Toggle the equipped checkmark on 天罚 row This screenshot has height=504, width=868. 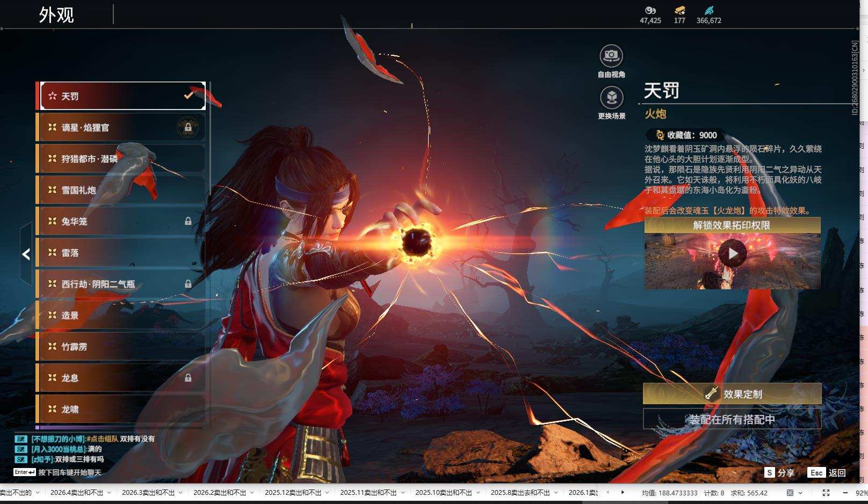[189, 96]
